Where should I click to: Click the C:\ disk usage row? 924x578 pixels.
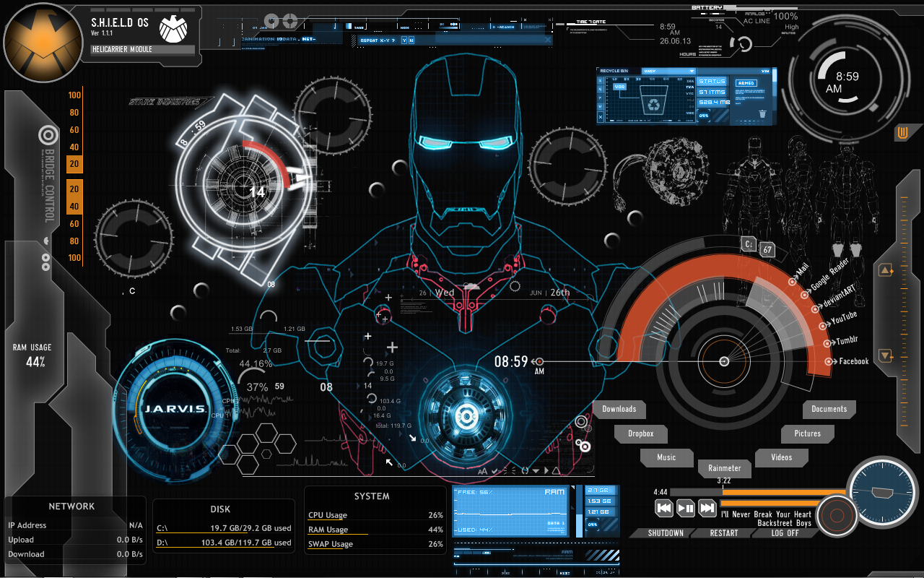pyautogui.click(x=224, y=528)
